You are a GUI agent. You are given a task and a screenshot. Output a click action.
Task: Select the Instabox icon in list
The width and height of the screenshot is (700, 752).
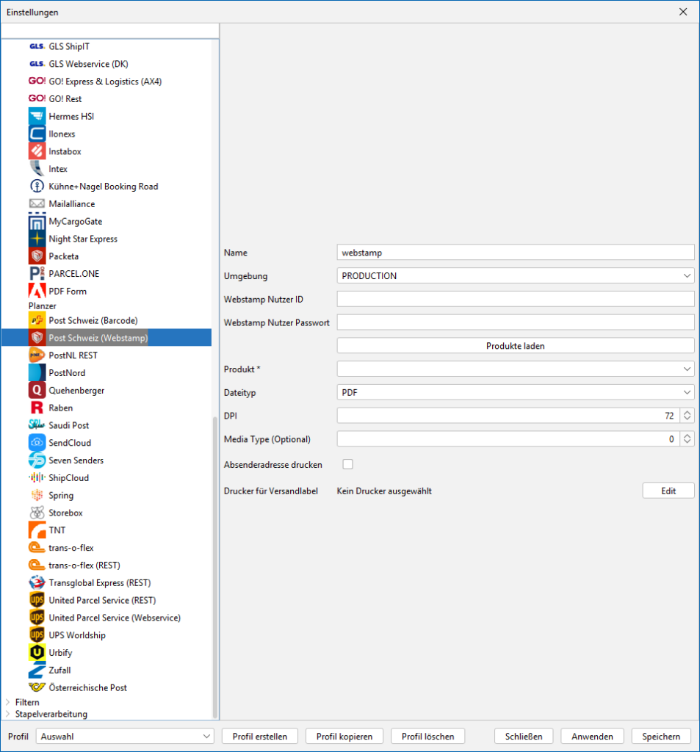pos(37,151)
